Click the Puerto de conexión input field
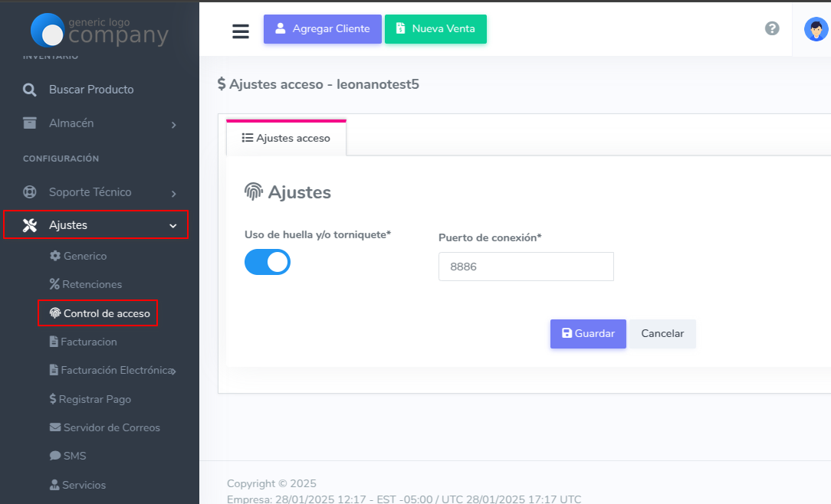The height and width of the screenshot is (504, 831). pyautogui.click(x=526, y=267)
